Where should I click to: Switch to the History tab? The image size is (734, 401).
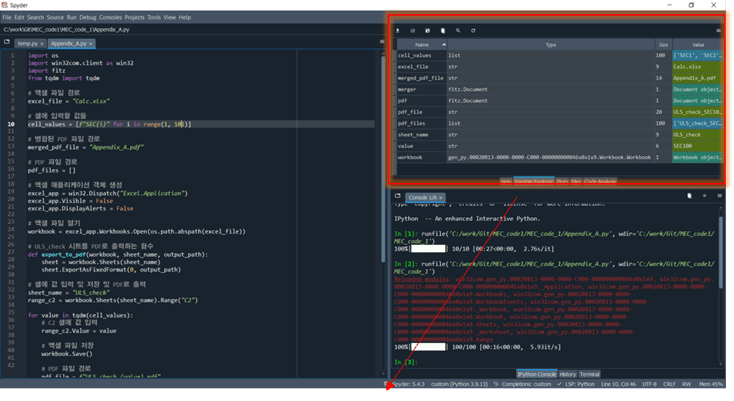click(x=567, y=374)
